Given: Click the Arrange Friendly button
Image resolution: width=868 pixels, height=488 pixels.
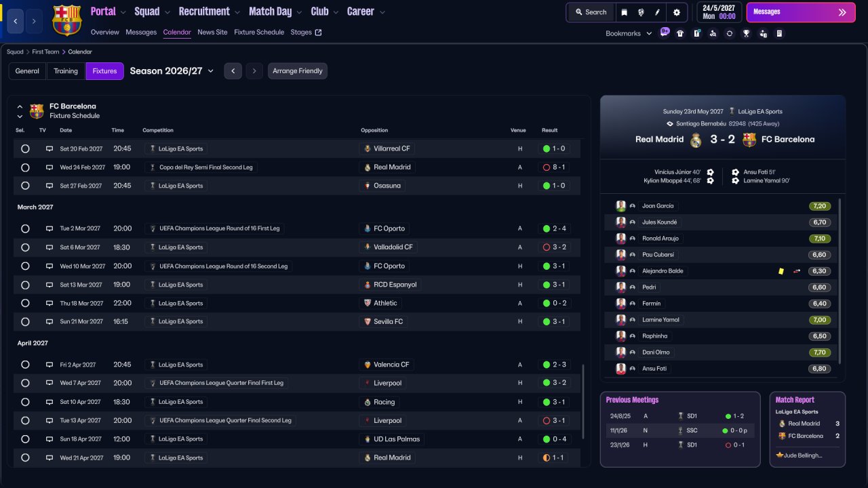Looking at the screenshot, I should coord(298,71).
